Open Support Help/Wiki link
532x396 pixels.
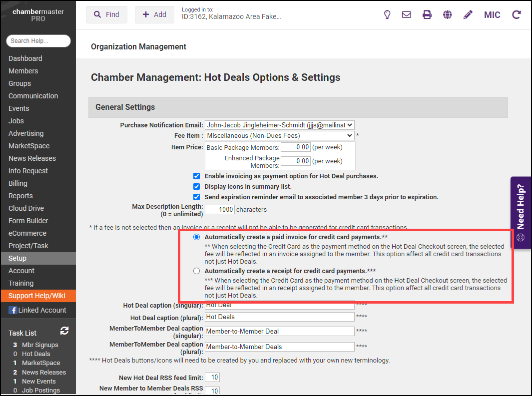point(38,296)
